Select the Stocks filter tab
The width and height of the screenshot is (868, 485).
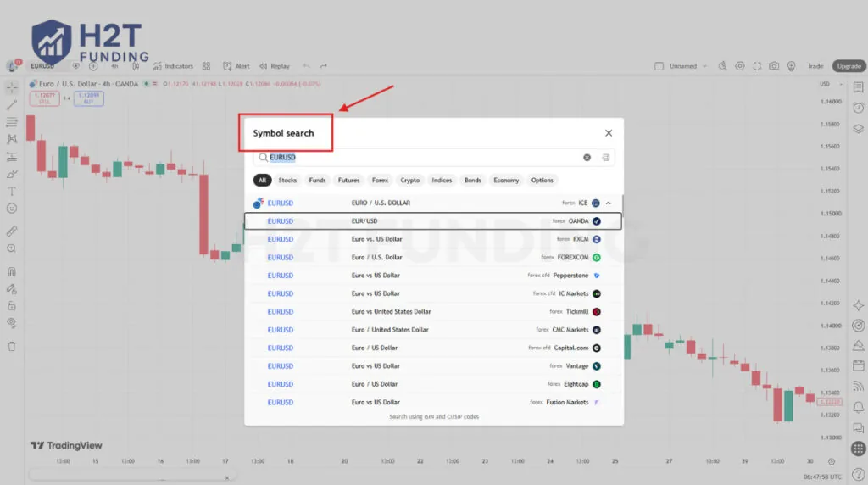[287, 180]
